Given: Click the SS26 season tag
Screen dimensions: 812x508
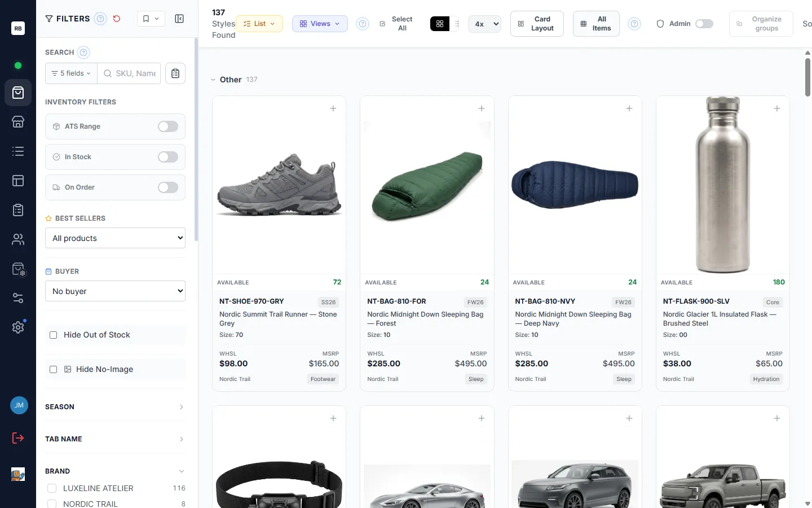Looking at the screenshot, I should pyautogui.click(x=328, y=302).
